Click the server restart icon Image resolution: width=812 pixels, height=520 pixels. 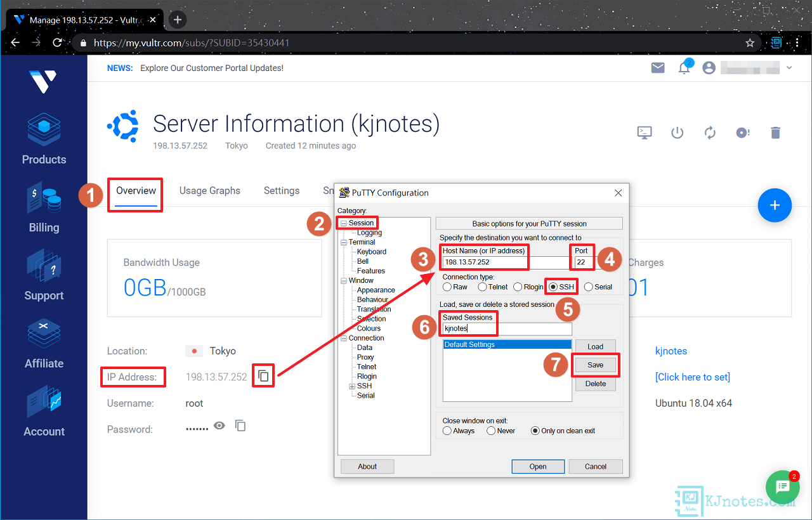710,133
